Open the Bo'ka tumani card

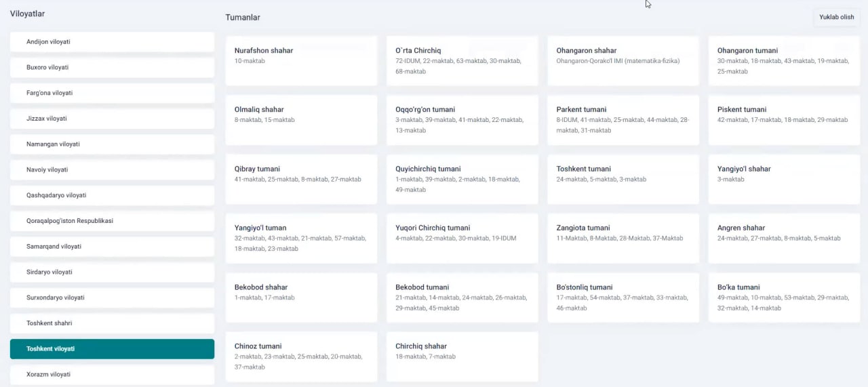[784, 298]
